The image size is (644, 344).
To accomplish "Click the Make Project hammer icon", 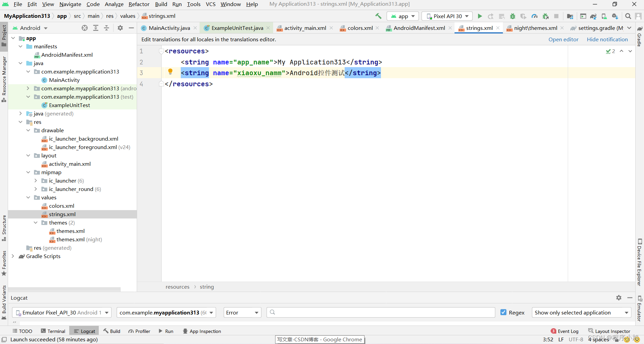I will pyautogui.click(x=379, y=16).
